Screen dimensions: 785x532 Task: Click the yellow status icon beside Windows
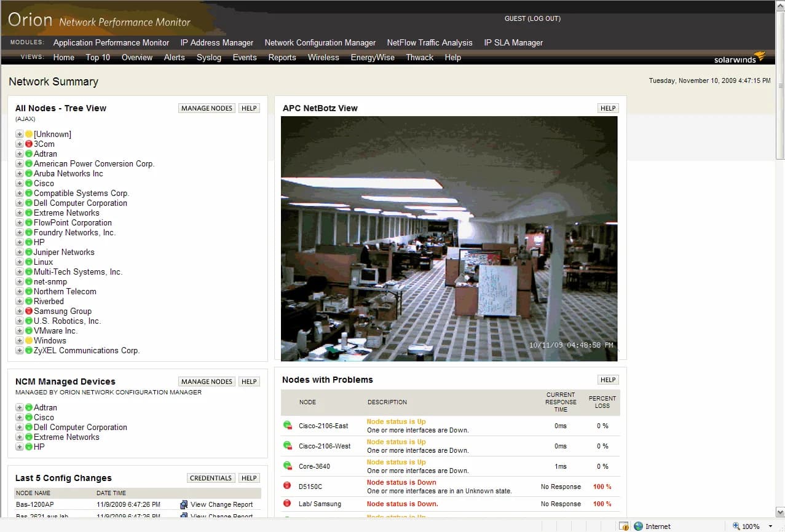pyautogui.click(x=29, y=340)
